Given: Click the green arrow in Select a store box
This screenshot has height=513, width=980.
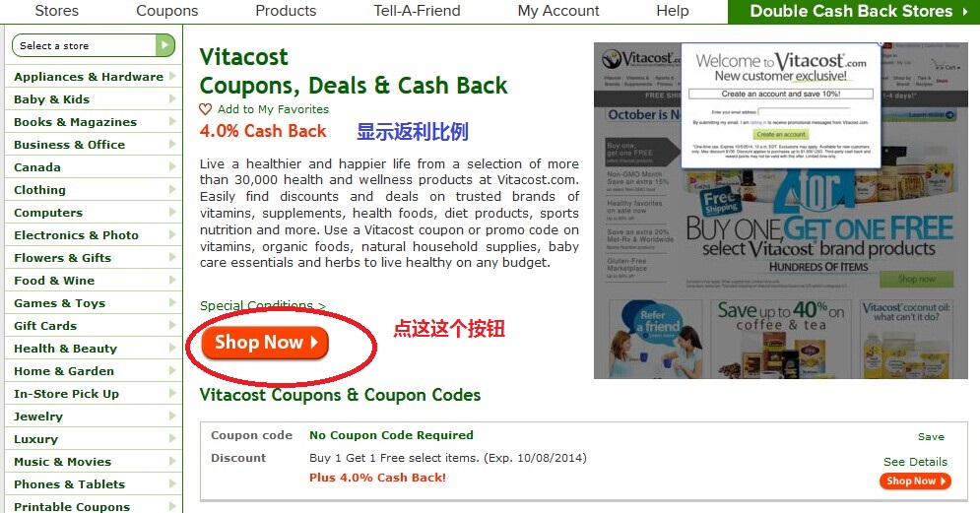Looking at the screenshot, I should coord(165,45).
